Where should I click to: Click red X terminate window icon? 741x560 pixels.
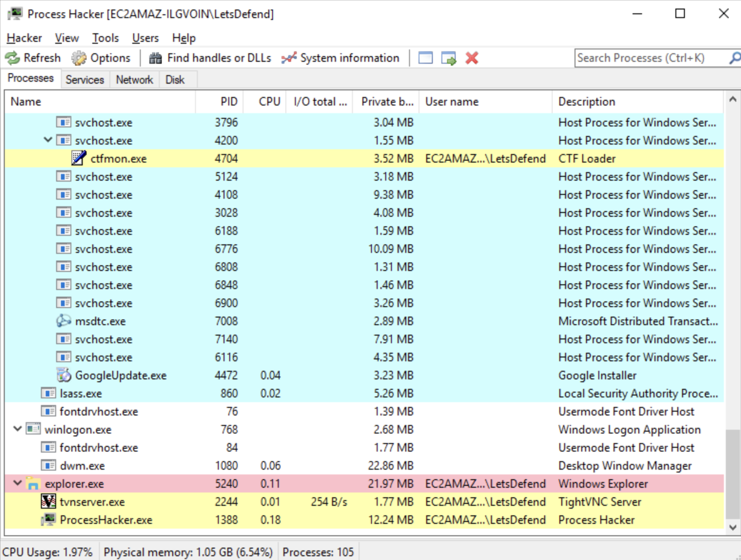pos(472,58)
